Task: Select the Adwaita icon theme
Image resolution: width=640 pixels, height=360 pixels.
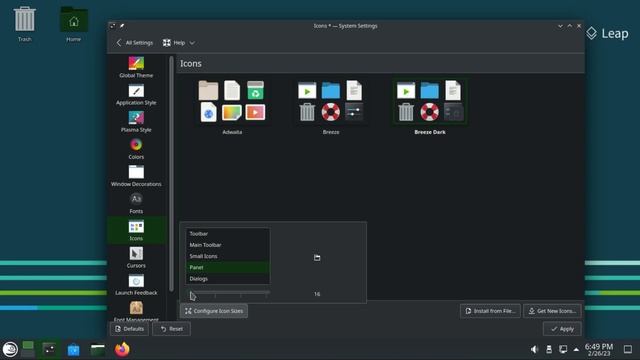Action: tap(232, 107)
